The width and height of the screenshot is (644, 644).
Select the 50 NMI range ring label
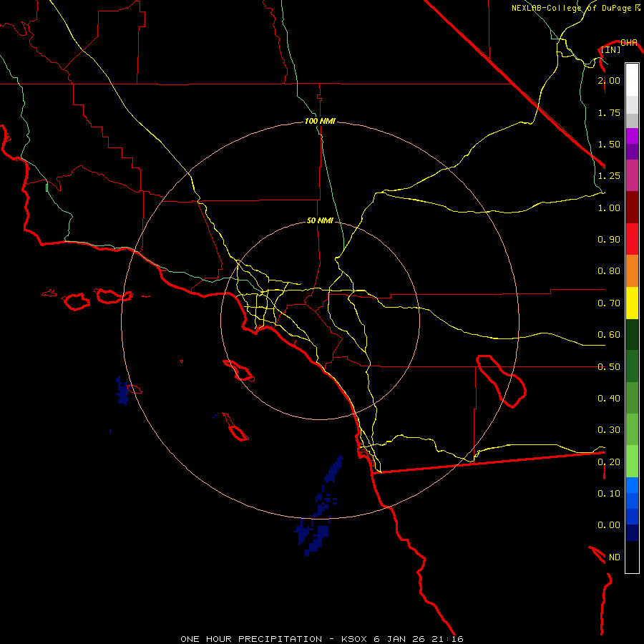coord(320,220)
